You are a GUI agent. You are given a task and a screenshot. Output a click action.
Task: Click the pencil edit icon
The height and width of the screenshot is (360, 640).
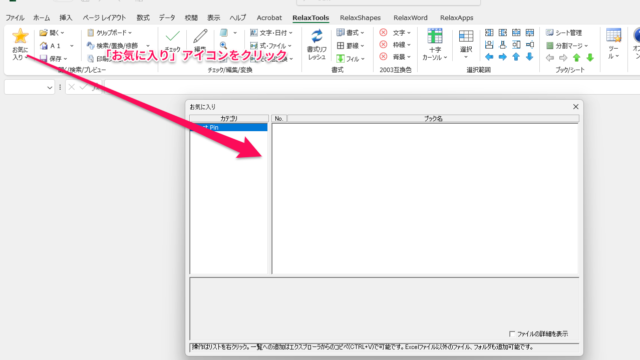tap(200, 36)
